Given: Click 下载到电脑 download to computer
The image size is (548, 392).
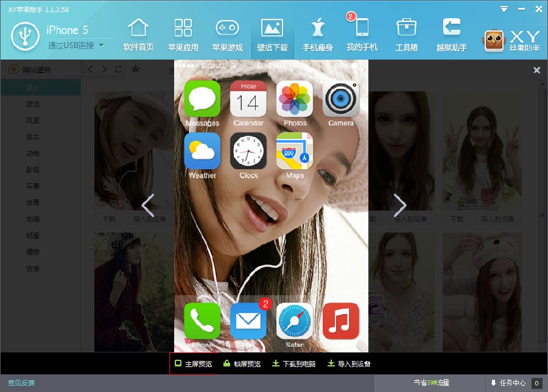Looking at the screenshot, I should [293, 364].
